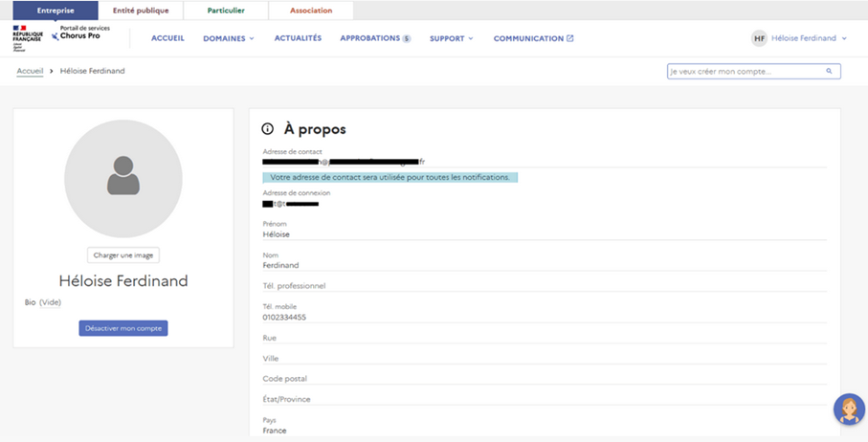Expand the Domaines dropdown menu
868x442 pixels.
pyautogui.click(x=228, y=38)
